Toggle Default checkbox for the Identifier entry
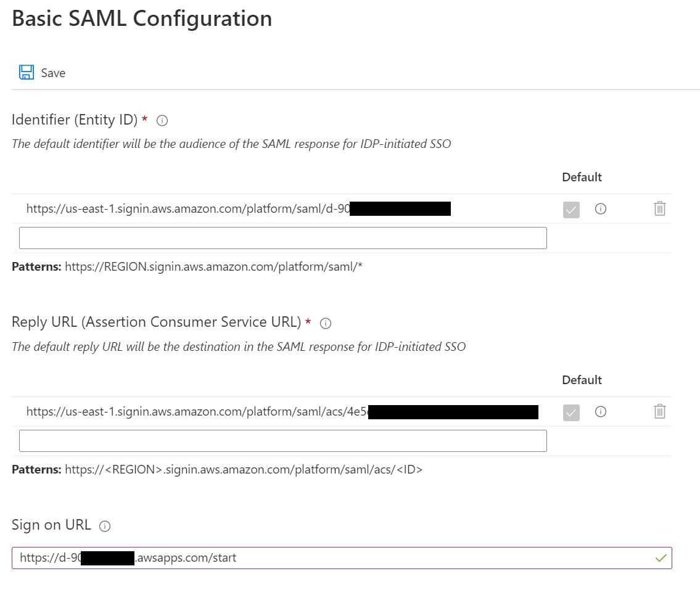700x595 pixels. point(571,210)
